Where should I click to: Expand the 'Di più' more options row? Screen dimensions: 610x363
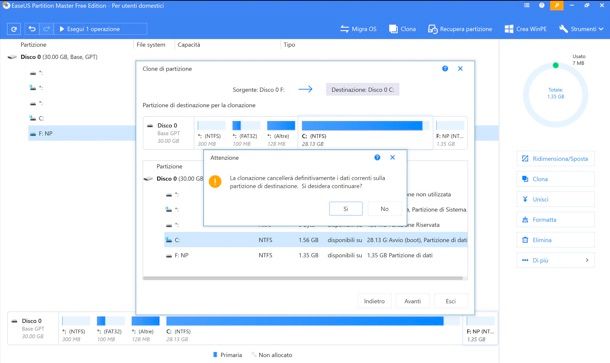(556, 260)
